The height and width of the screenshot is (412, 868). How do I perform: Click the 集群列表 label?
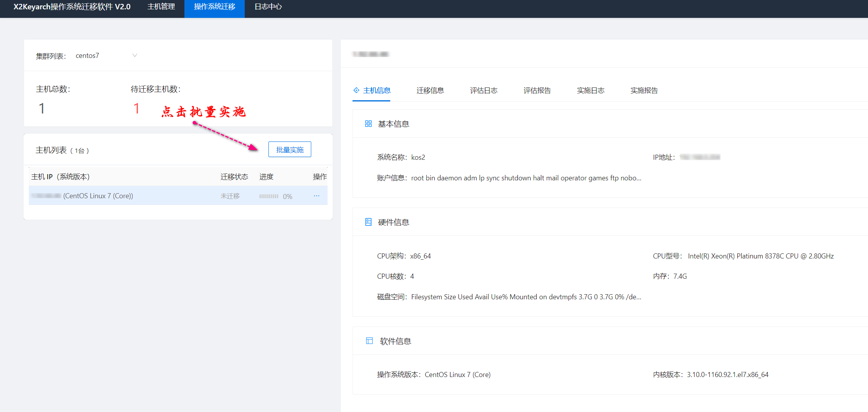[x=51, y=56]
